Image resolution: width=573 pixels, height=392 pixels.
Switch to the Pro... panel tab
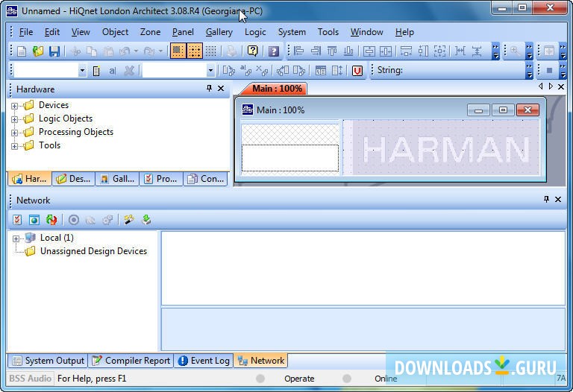pos(161,179)
